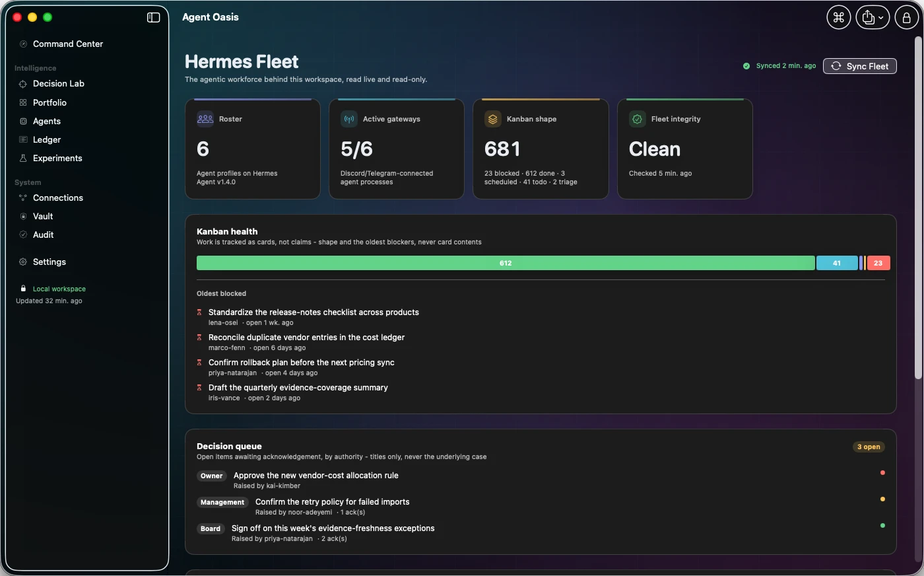924x576 pixels.
Task: Open blocked card Draft the quarterly evidence-coverage summary
Action: [298, 388]
